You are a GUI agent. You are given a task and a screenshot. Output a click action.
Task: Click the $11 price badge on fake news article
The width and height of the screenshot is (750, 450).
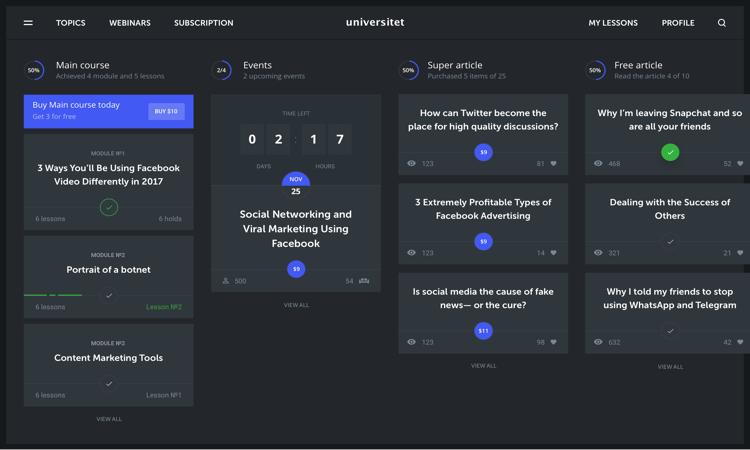click(x=483, y=330)
